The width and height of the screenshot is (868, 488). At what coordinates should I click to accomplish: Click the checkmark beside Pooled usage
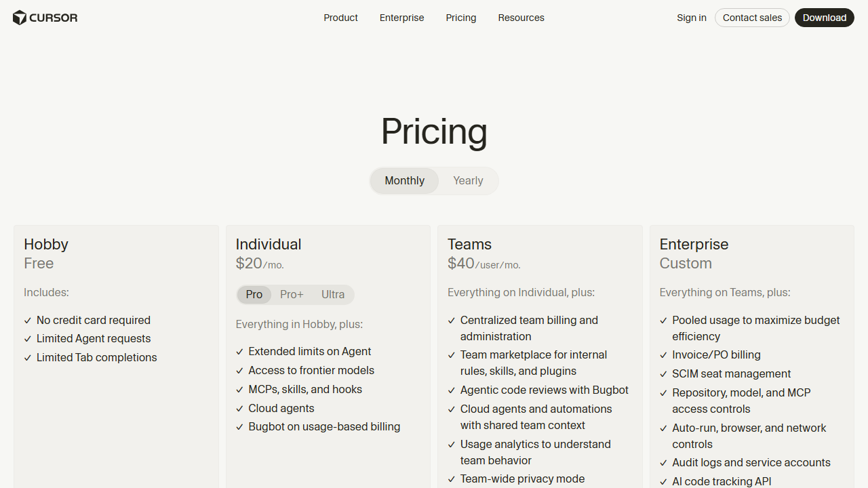pos(664,321)
